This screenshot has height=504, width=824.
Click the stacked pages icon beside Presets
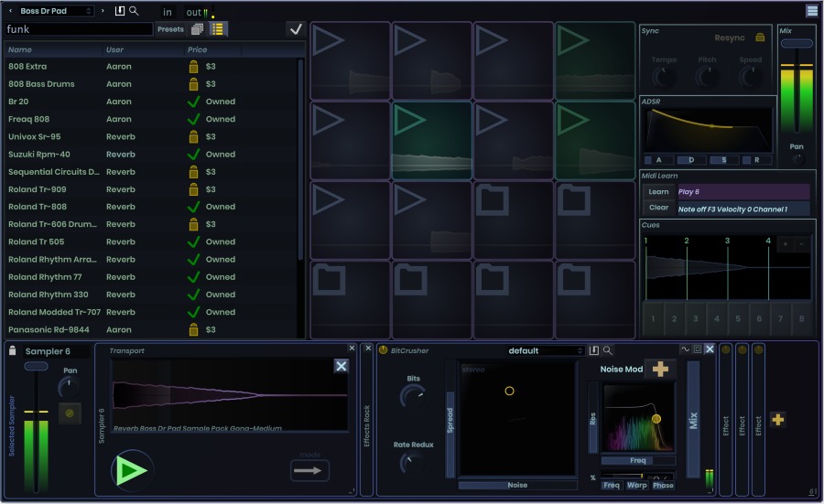point(198,29)
